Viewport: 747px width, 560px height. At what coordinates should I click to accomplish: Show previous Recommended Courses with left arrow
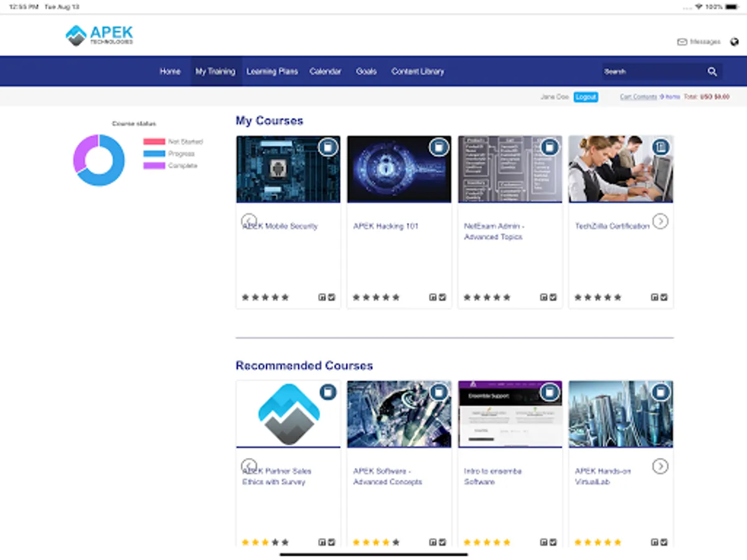pos(249,466)
